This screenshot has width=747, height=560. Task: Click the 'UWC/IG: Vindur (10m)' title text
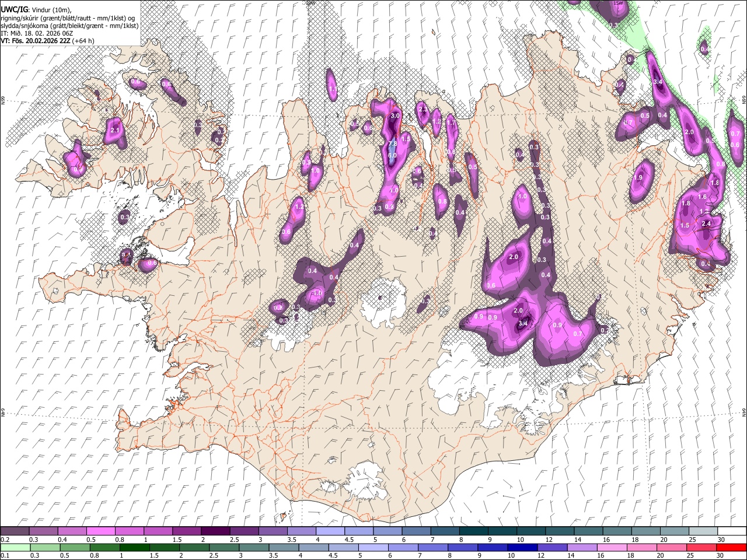pyautogui.click(x=36, y=9)
